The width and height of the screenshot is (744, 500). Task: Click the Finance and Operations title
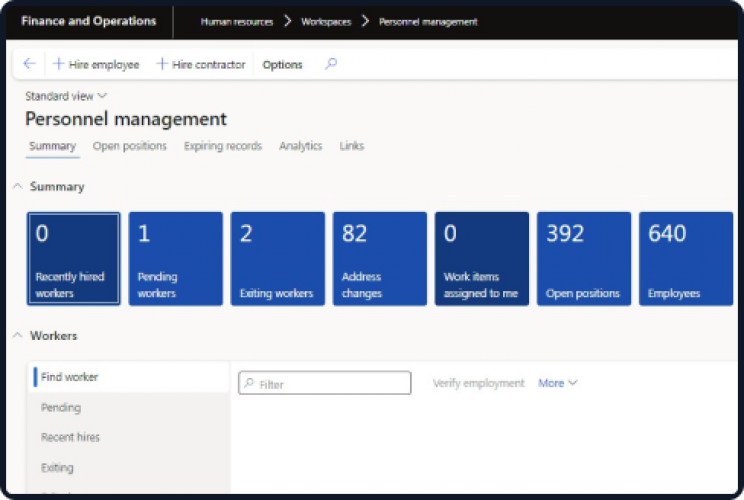pos(89,21)
